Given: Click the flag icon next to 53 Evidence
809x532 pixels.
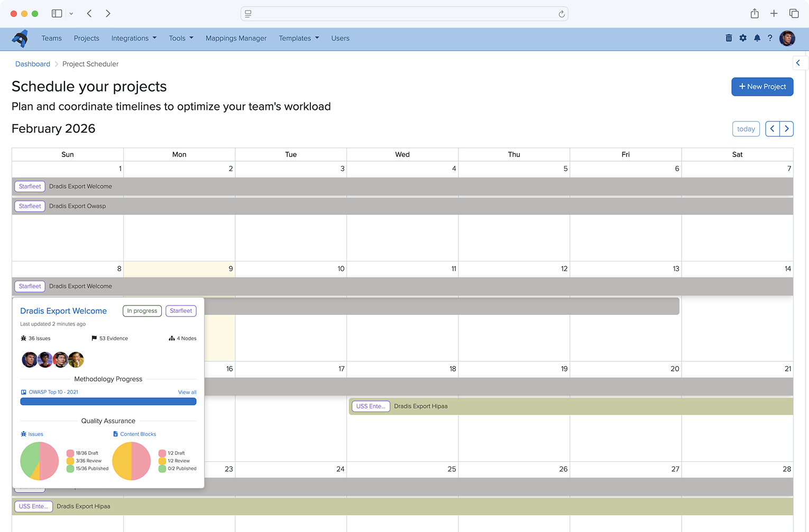Looking at the screenshot, I should pyautogui.click(x=93, y=338).
